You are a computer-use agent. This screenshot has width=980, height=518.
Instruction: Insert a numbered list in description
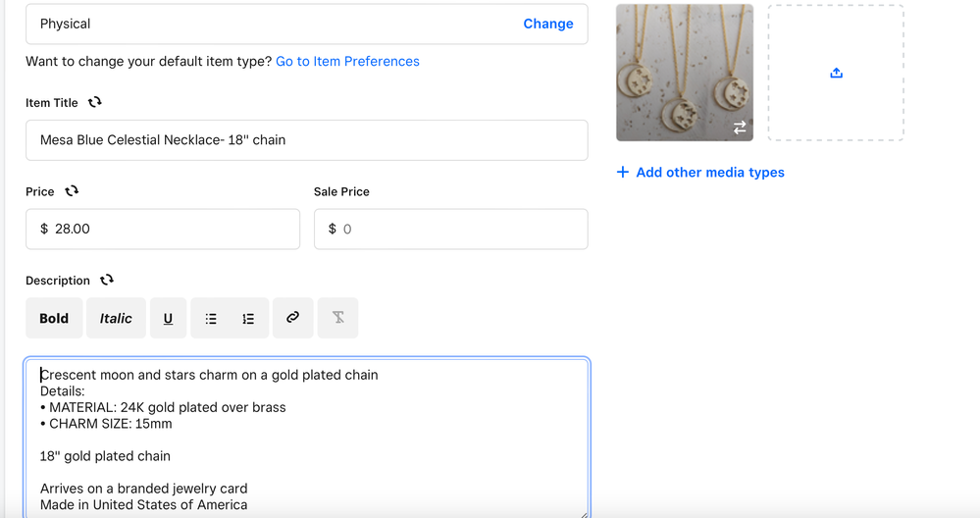coord(248,318)
